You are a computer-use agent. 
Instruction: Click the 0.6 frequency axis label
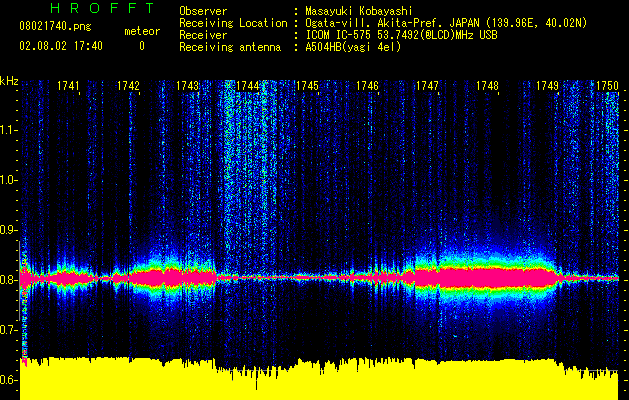[8, 380]
